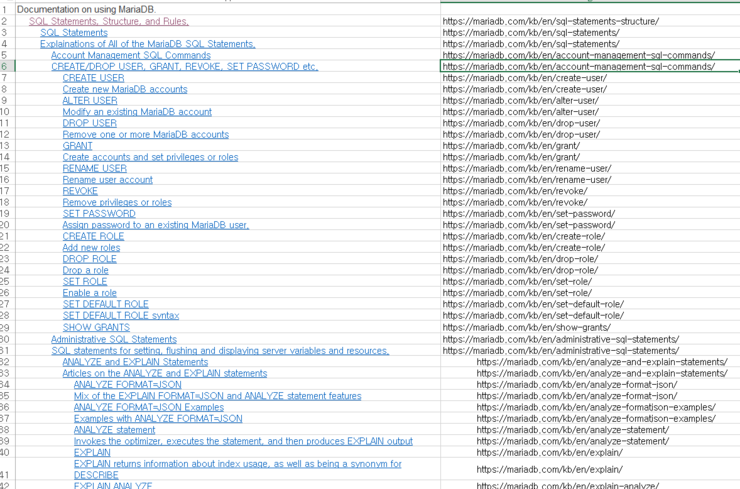Select the 'set-password/' URL beside 'SET PASSWORD'
The image size is (740, 489).
[x=590, y=214]
